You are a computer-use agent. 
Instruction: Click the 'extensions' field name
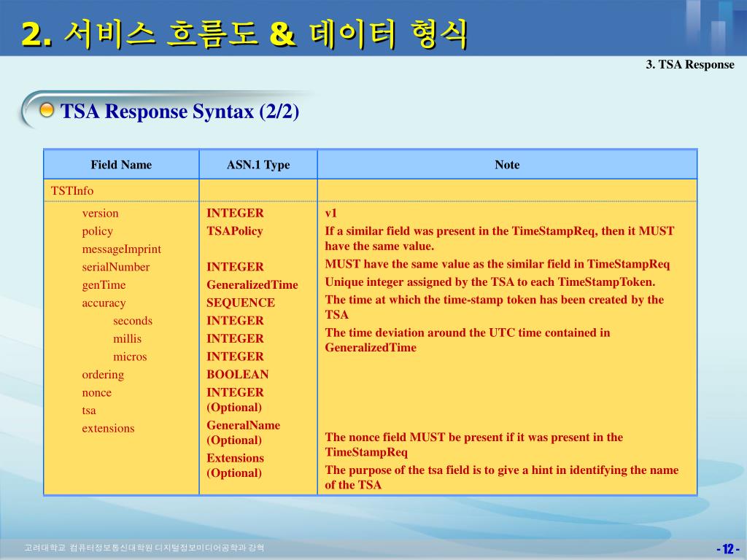pos(108,429)
